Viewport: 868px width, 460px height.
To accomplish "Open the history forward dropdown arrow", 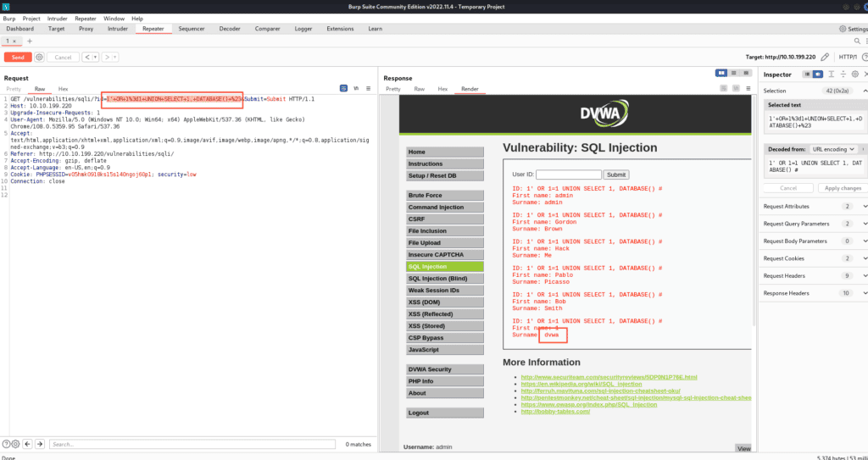I will click(x=114, y=57).
